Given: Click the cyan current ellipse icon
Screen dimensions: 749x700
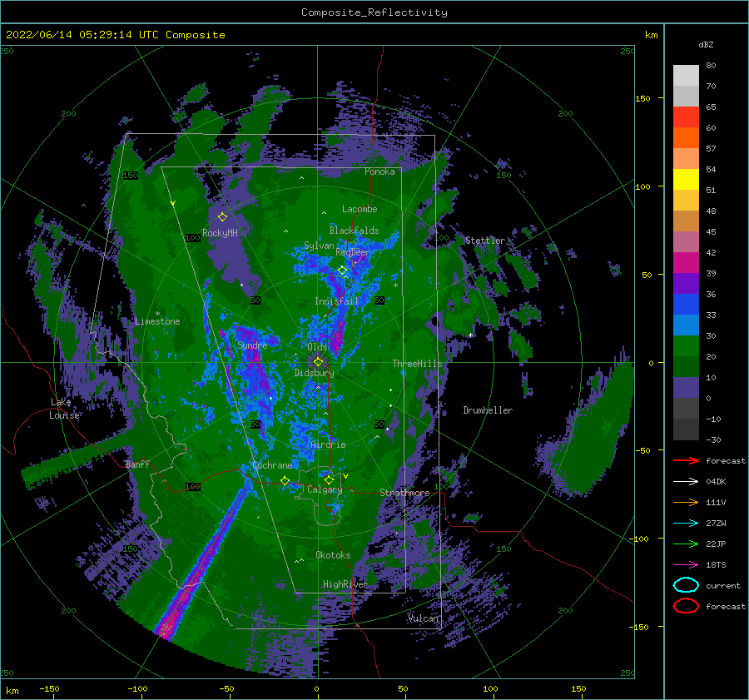Looking at the screenshot, I should pyautogui.click(x=686, y=585).
